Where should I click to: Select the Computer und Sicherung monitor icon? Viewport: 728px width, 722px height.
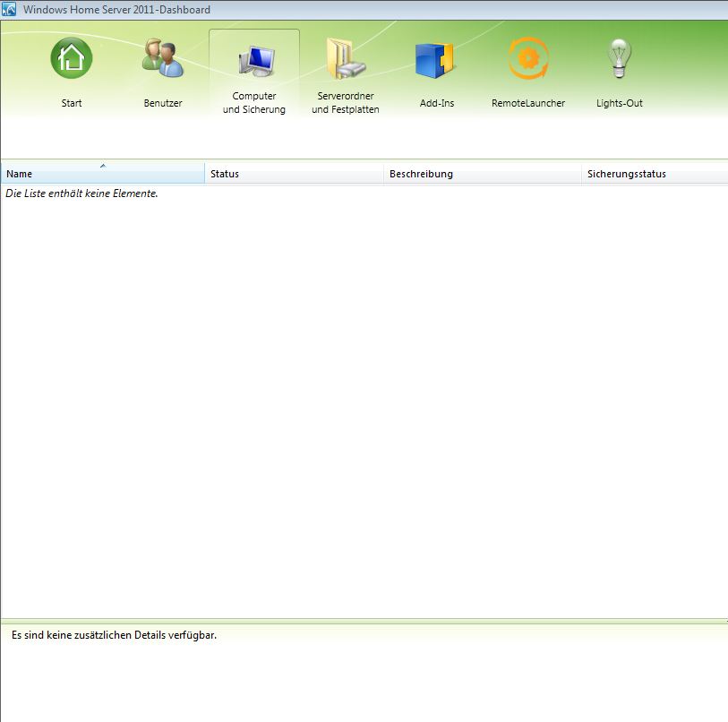pyautogui.click(x=257, y=61)
